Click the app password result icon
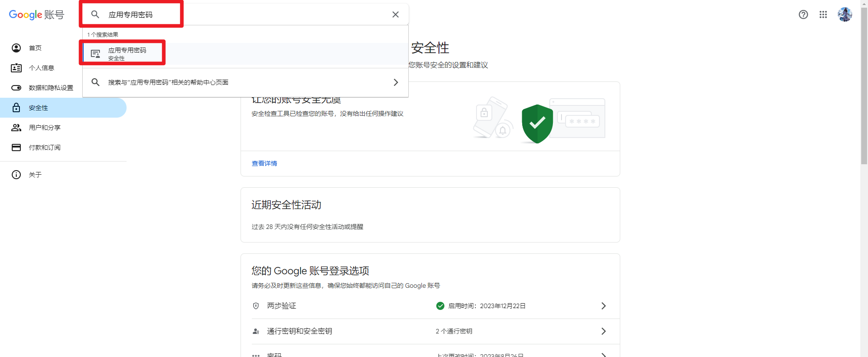 point(95,54)
